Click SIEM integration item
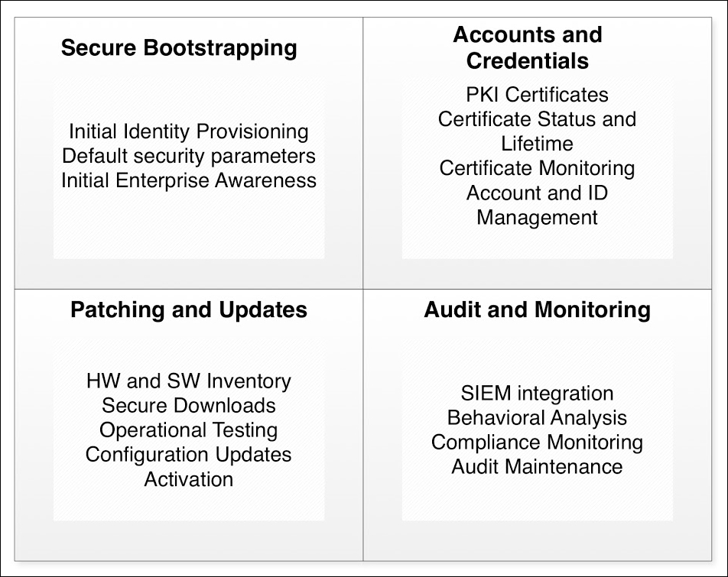The height and width of the screenshot is (577, 728). (x=537, y=394)
